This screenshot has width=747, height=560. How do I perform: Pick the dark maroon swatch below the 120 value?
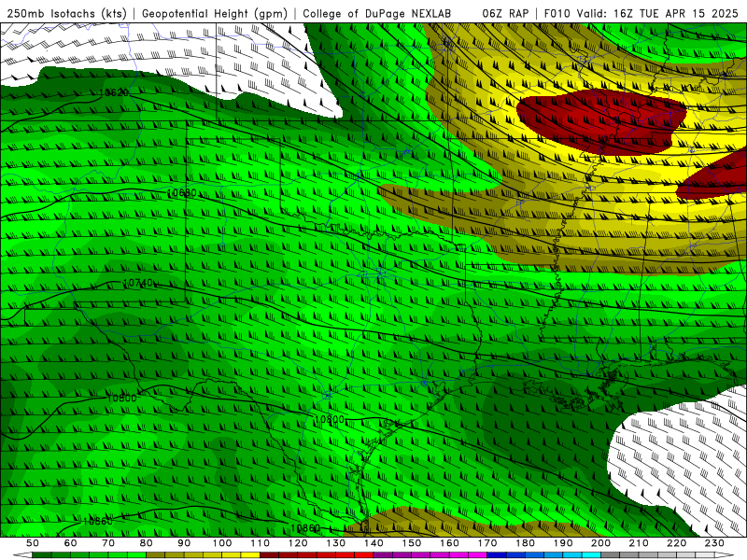[269, 555]
